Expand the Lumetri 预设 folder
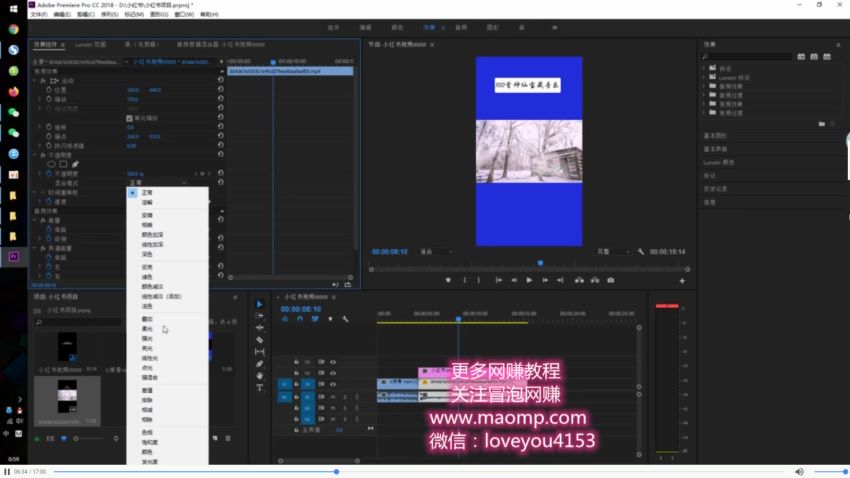850x478 pixels. click(704, 77)
